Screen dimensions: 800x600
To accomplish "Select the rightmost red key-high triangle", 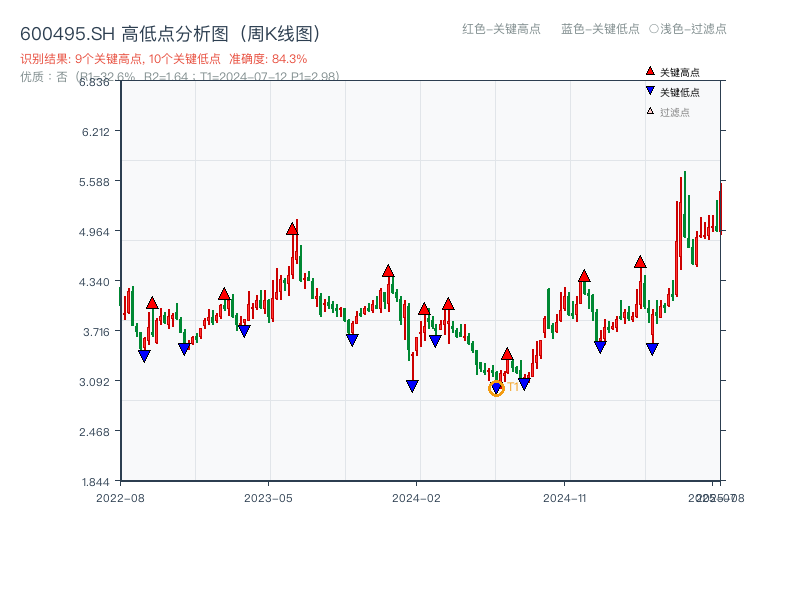I will tap(640, 262).
